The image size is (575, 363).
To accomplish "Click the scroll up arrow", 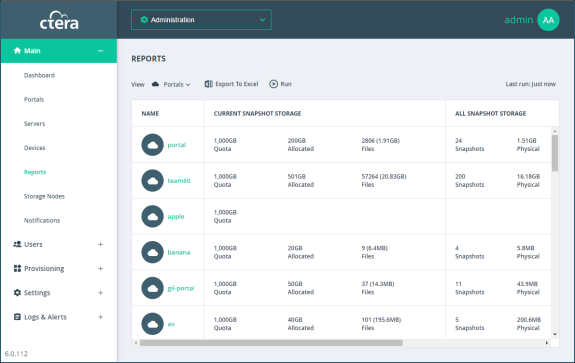I will [x=555, y=131].
